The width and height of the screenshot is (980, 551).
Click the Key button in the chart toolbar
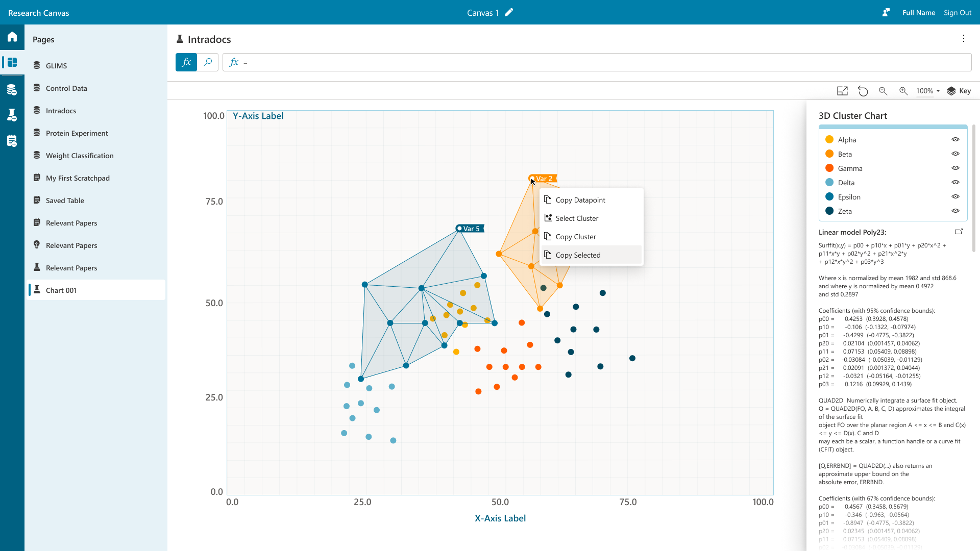click(x=959, y=91)
